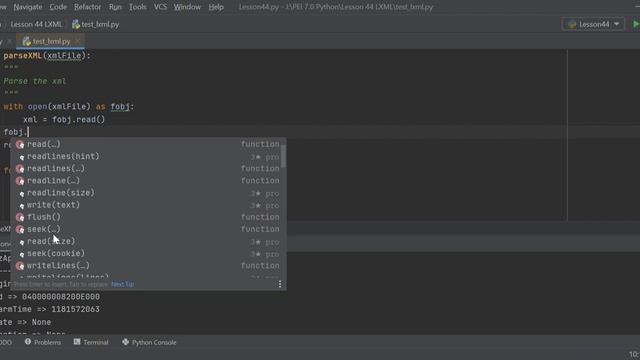Image resolution: width=640 pixels, height=360 pixels.
Task: Click the Python file icon on test_lxml.py tab
Action: [x=27, y=41]
